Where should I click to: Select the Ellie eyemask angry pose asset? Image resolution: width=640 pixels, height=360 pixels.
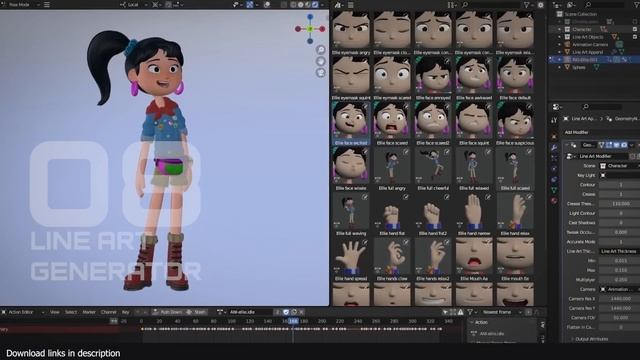pos(351,33)
